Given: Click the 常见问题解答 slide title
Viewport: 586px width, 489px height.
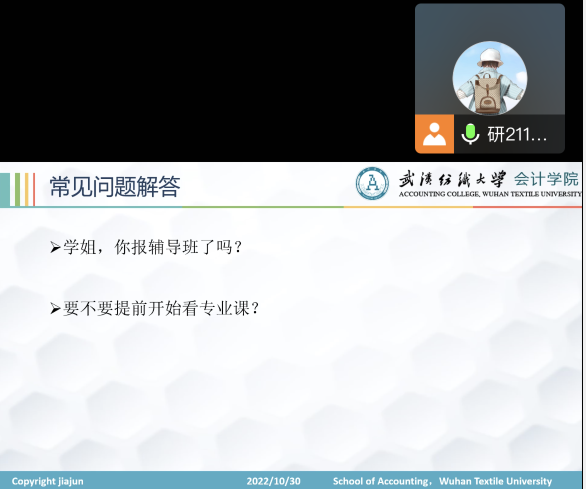Looking at the screenshot, I should [115, 187].
